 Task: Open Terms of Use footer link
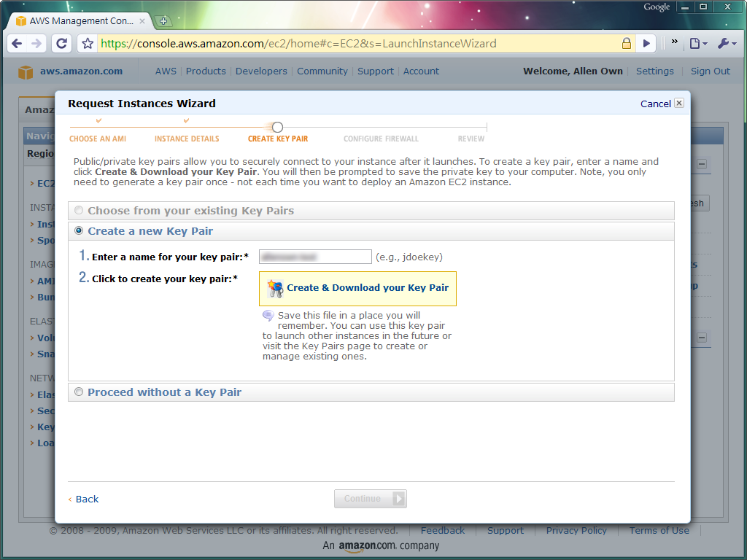pyautogui.click(x=659, y=531)
